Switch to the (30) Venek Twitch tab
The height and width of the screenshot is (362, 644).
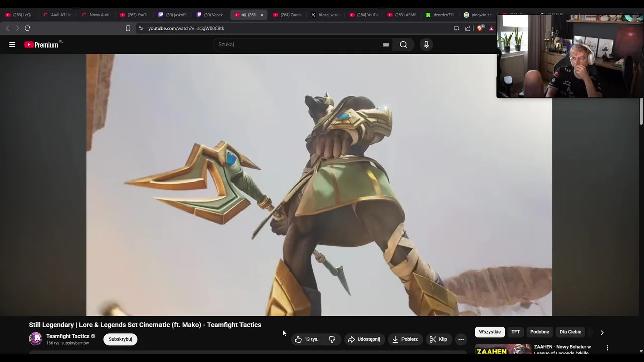coord(210,15)
